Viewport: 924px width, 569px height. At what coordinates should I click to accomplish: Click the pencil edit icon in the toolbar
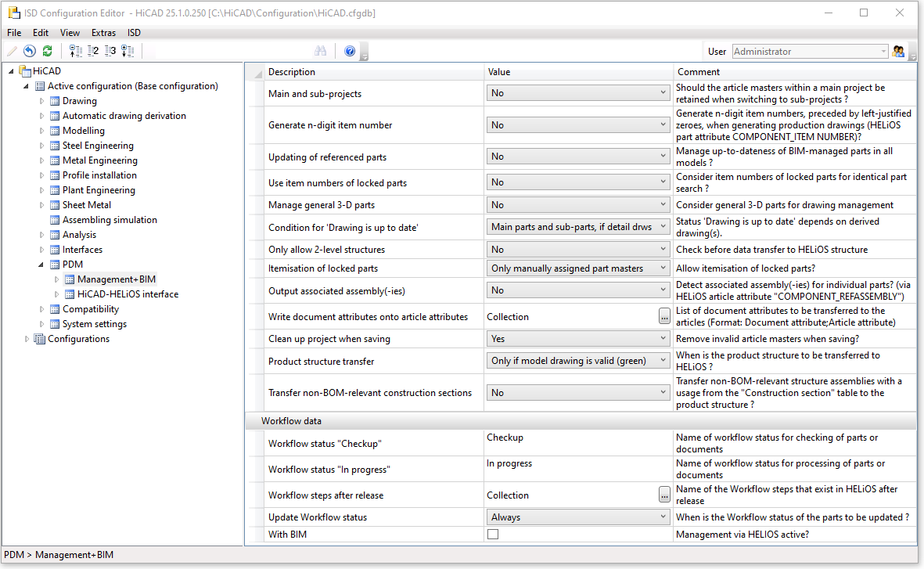12,52
